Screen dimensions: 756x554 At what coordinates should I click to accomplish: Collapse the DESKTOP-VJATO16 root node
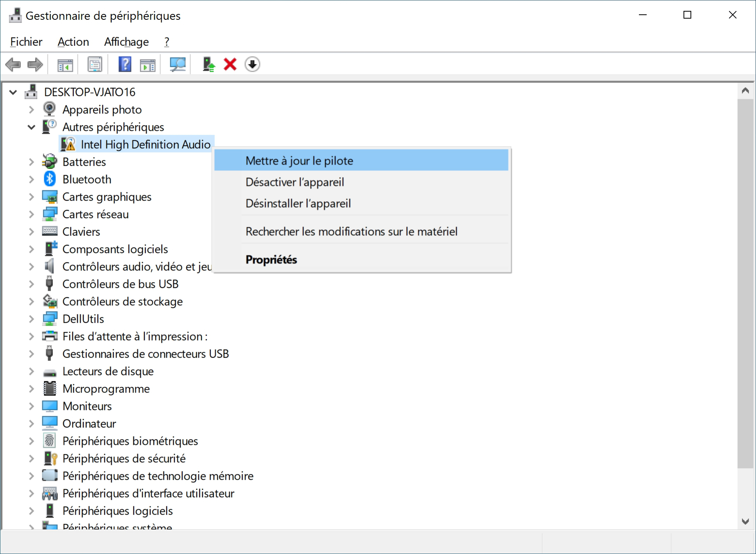coord(13,92)
